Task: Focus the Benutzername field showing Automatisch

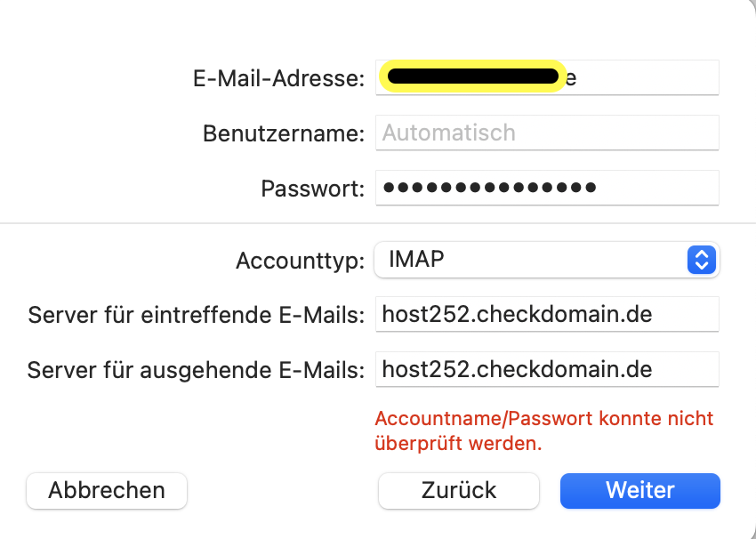Action: point(547,133)
